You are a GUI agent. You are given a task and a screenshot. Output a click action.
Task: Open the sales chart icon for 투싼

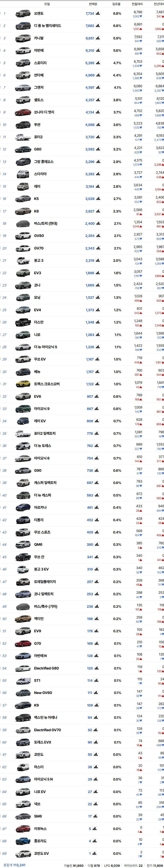[x=98, y=125]
